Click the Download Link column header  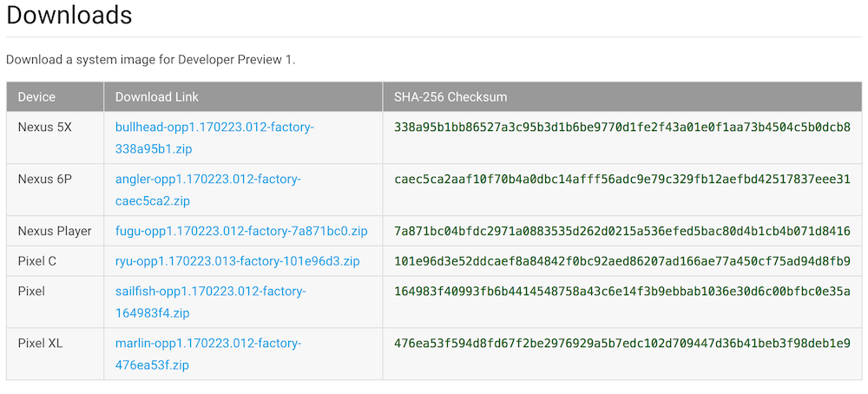pyautogui.click(x=157, y=97)
